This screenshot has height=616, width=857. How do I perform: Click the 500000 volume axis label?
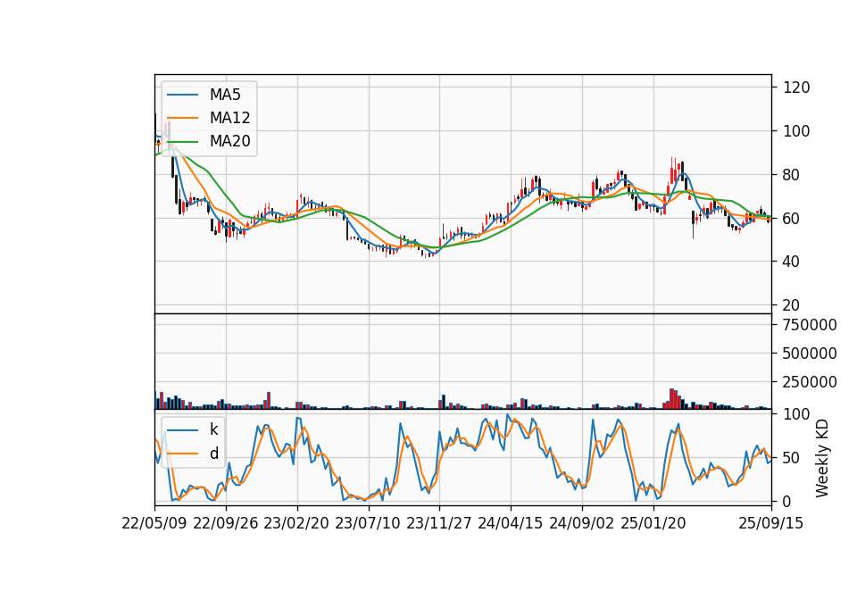pos(810,354)
